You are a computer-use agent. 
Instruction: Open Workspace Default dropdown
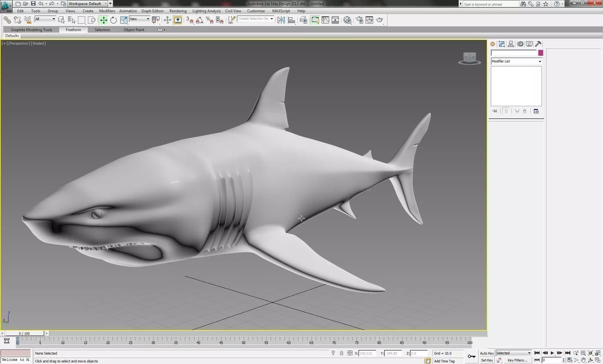[x=88, y=4]
